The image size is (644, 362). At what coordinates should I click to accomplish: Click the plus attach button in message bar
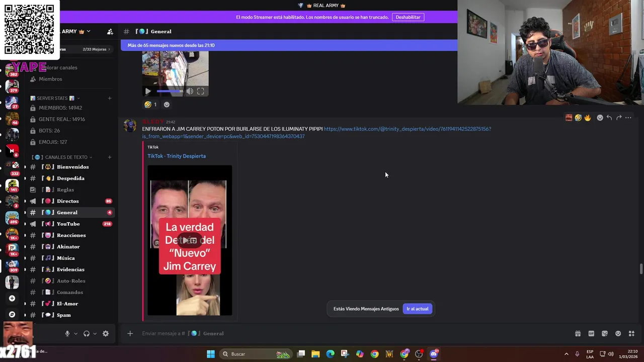tap(130, 333)
